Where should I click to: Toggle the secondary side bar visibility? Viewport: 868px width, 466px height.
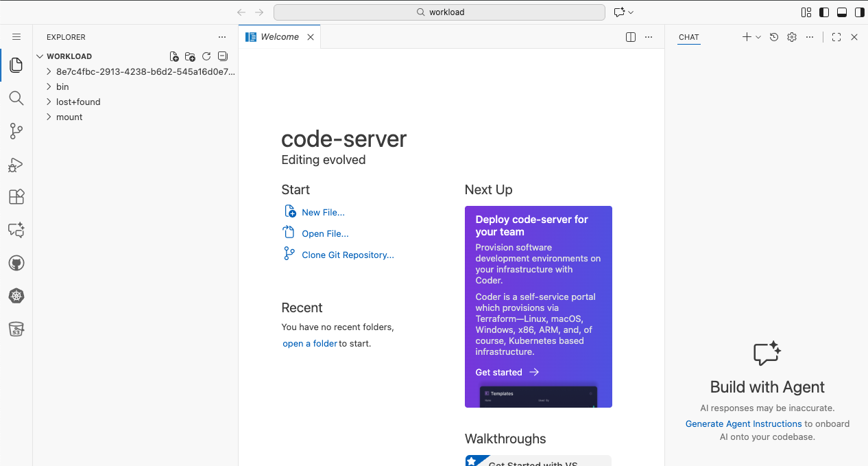[x=858, y=12]
